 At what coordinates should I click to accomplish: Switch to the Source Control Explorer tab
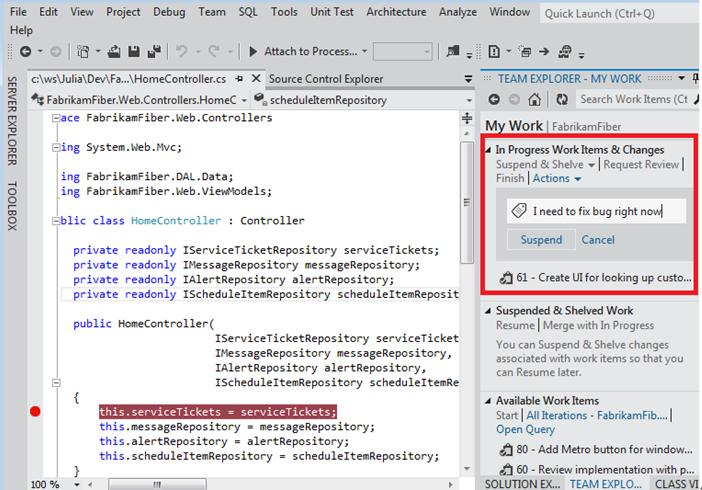point(325,79)
